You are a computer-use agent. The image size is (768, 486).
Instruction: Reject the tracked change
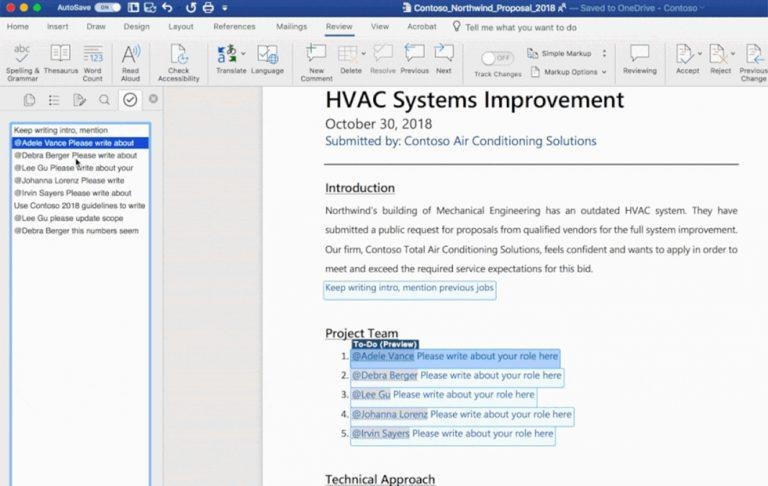click(719, 59)
